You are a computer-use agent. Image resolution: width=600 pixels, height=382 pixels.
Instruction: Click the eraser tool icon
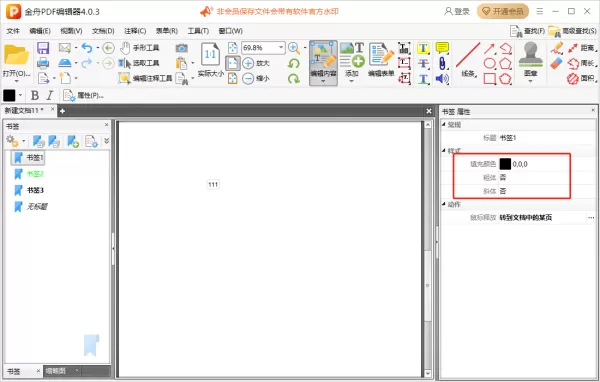tap(556, 63)
